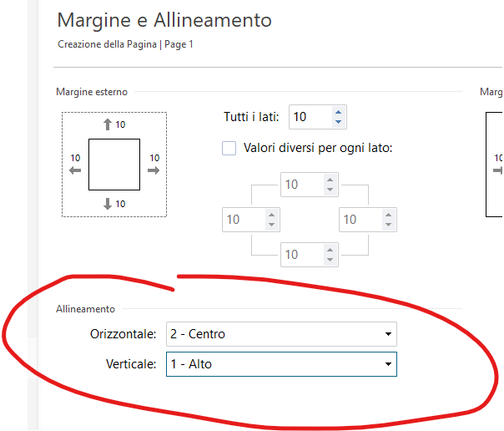This screenshot has height=431, width=504.
Task: Click the top margin arrow in diagram
Action: [107, 125]
